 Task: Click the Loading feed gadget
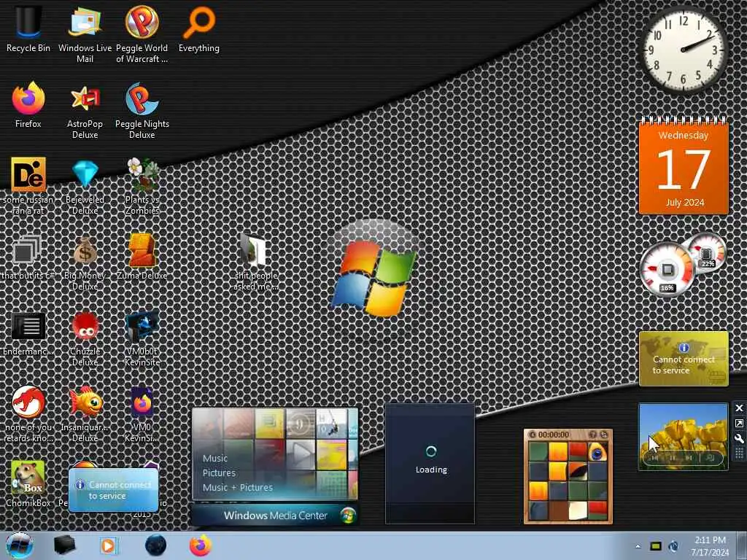430,463
